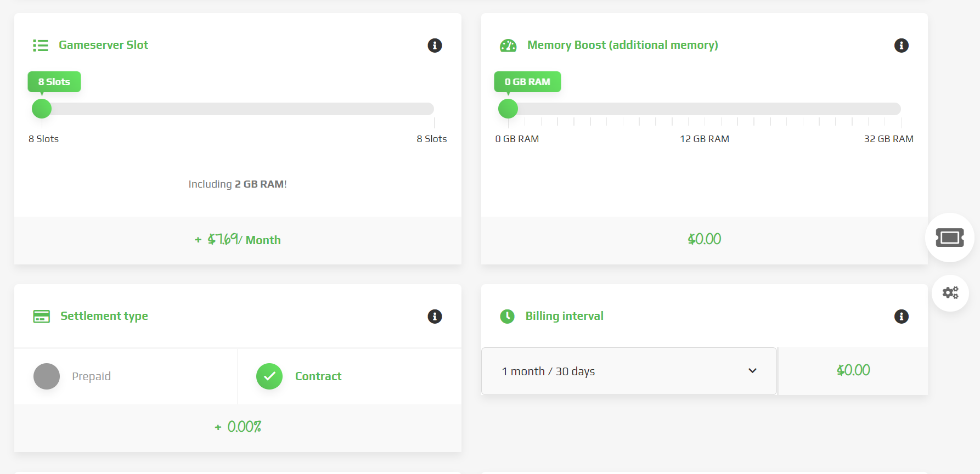The image size is (980, 474).
Task: Open the coupon ticket floating button
Action: (949, 238)
